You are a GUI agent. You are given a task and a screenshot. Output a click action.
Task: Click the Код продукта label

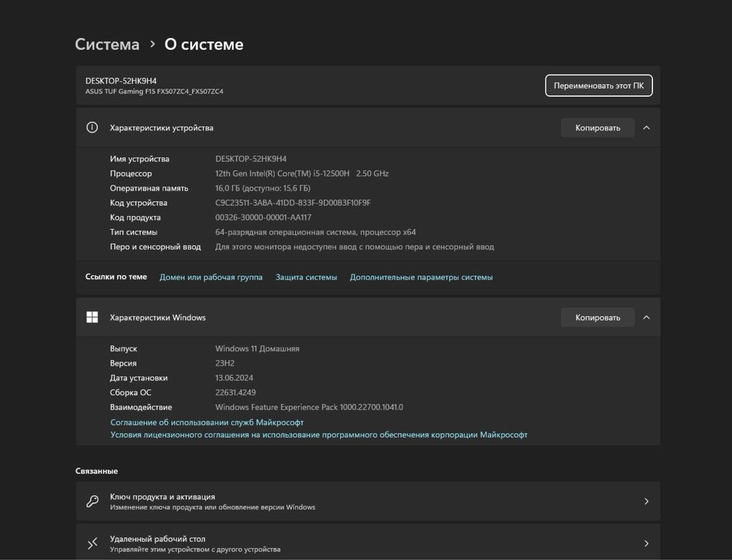click(135, 217)
